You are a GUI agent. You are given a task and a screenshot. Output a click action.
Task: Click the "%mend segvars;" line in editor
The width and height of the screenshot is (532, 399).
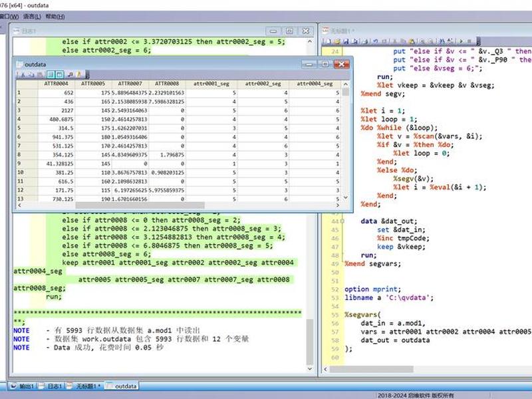click(x=372, y=263)
